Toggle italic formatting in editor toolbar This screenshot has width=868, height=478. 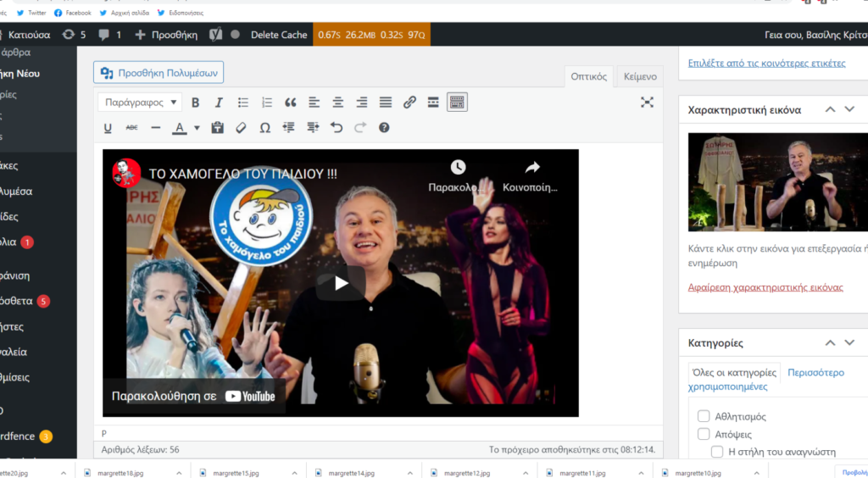[219, 103]
